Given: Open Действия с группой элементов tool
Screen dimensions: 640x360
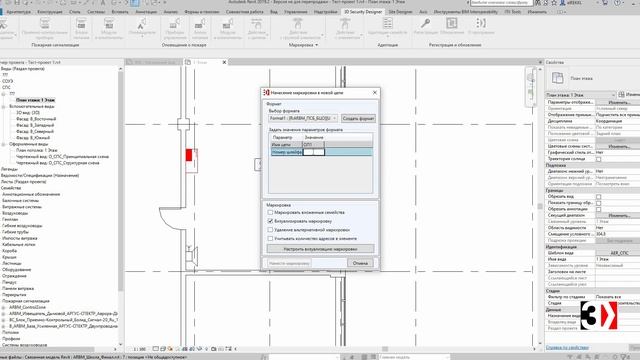Looking at the screenshot, I should pyautogui.click(x=298, y=29).
